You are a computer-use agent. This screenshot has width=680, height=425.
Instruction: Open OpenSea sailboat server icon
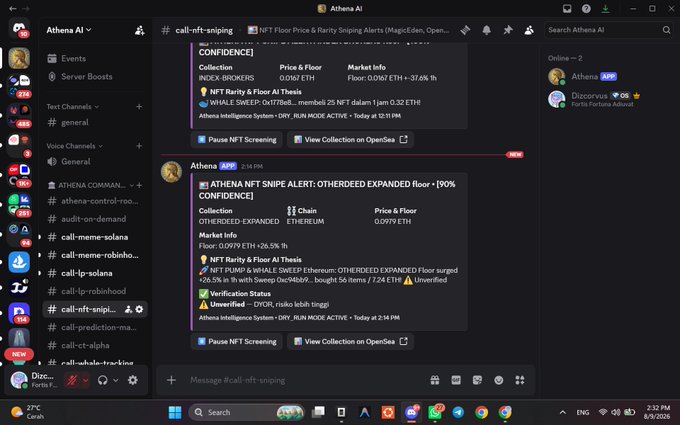point(19,262)
